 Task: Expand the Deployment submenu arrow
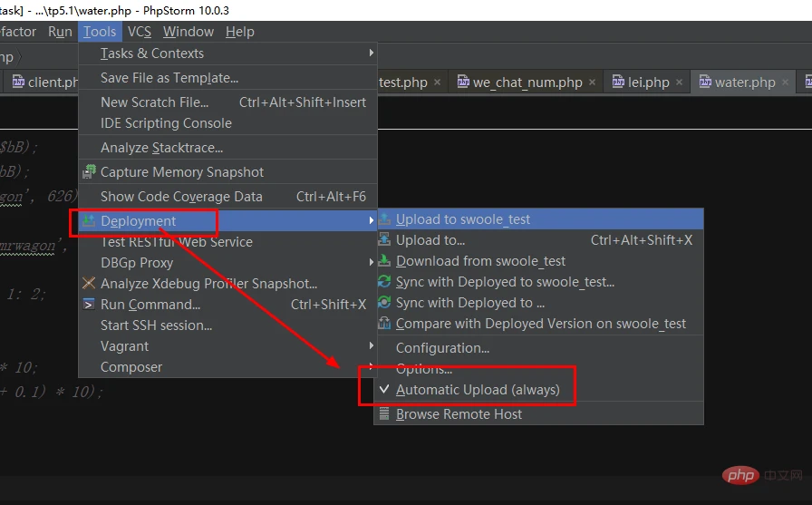click(372, 220)
